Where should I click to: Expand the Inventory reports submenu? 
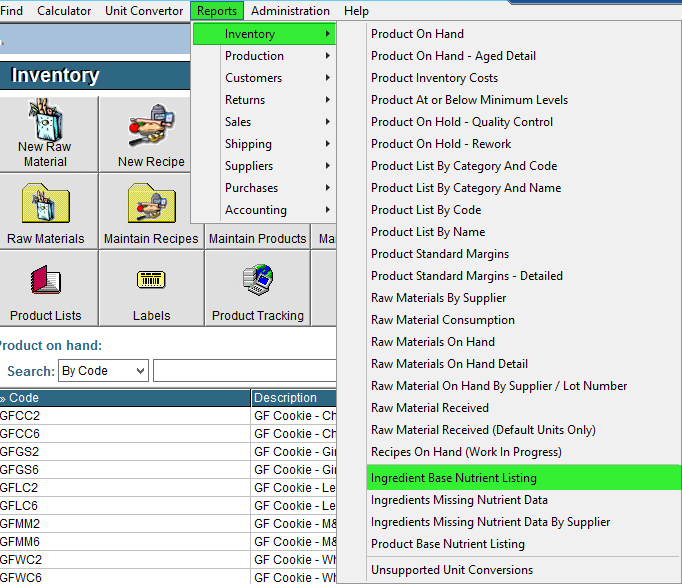click(264, 34)
